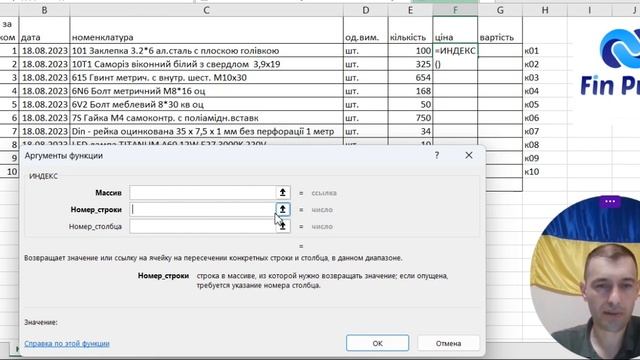Select cell with =ИНДЕКС formula

click(x=455, y=51)
